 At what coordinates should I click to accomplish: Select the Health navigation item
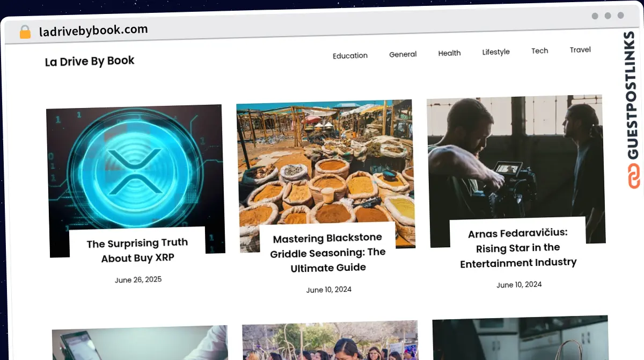coord(449,53)
